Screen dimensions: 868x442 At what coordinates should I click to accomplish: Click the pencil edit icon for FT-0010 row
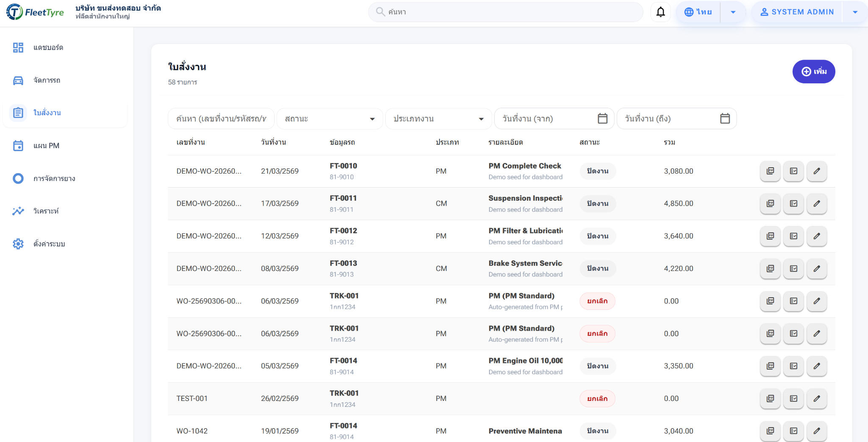(x=816, y=171)
